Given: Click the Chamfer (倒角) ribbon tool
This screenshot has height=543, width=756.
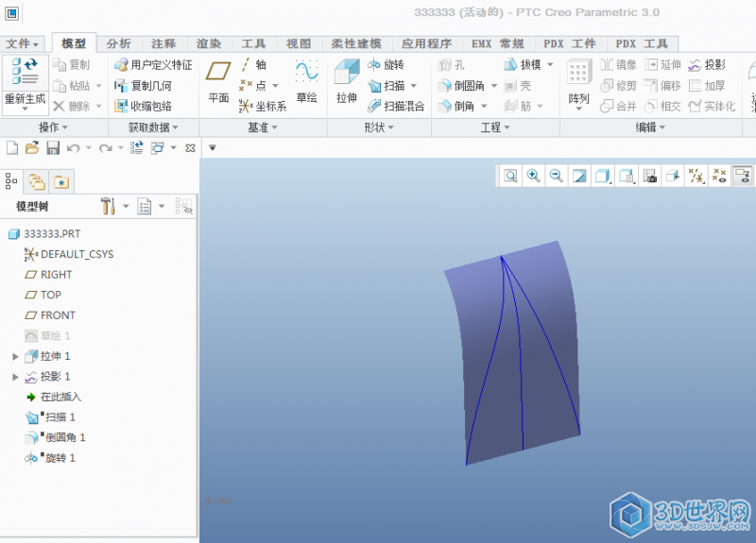Looking at the screenshot, I should click(x=456, y=106).
